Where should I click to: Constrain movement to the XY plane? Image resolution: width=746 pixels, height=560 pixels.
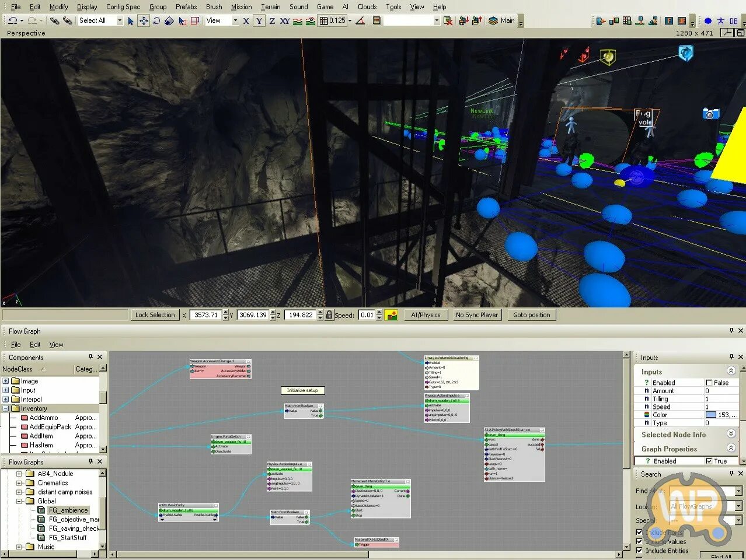284,20
